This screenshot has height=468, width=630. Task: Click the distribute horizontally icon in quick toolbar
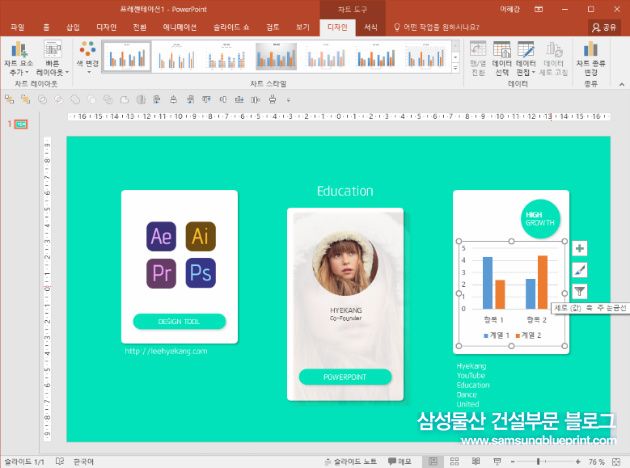pyautogui.click(x=256, y=99)
